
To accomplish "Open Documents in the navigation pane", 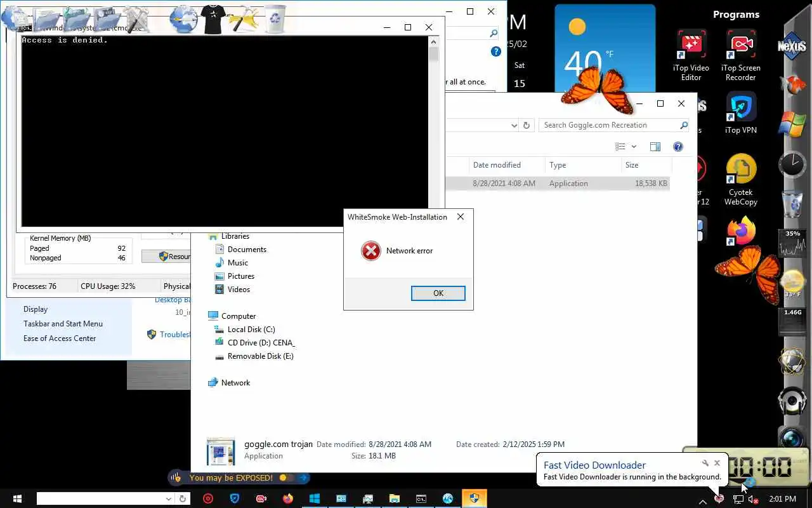I will point(247,250).
